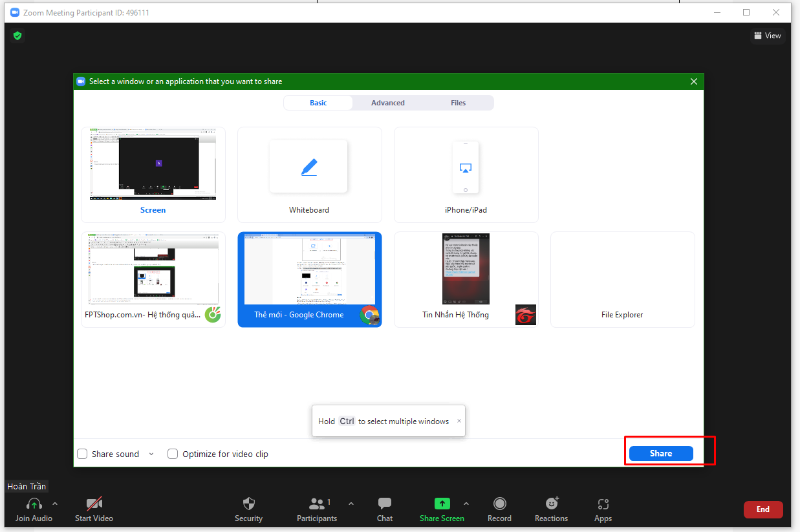800x532 pixels.
Task: Click the Record icon
Action: (499, 504)
